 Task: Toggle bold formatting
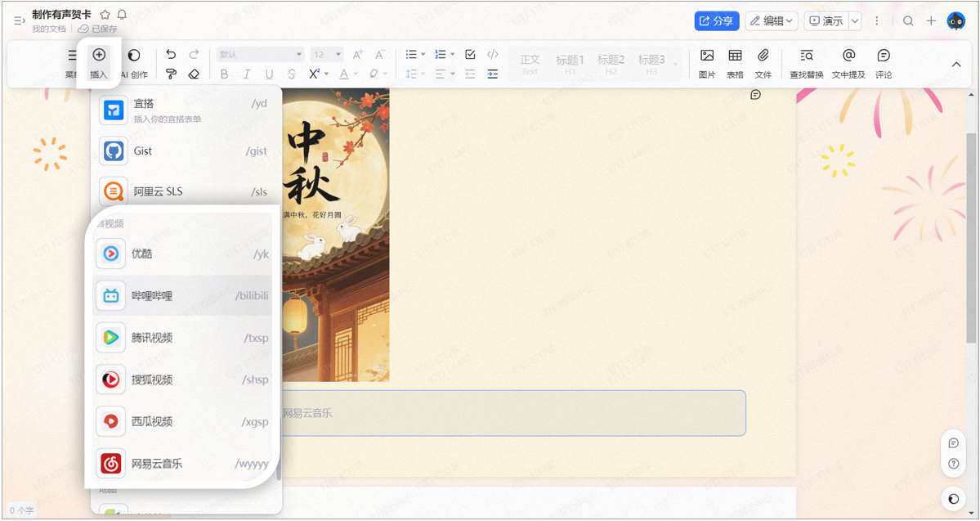tap(224, 74)
